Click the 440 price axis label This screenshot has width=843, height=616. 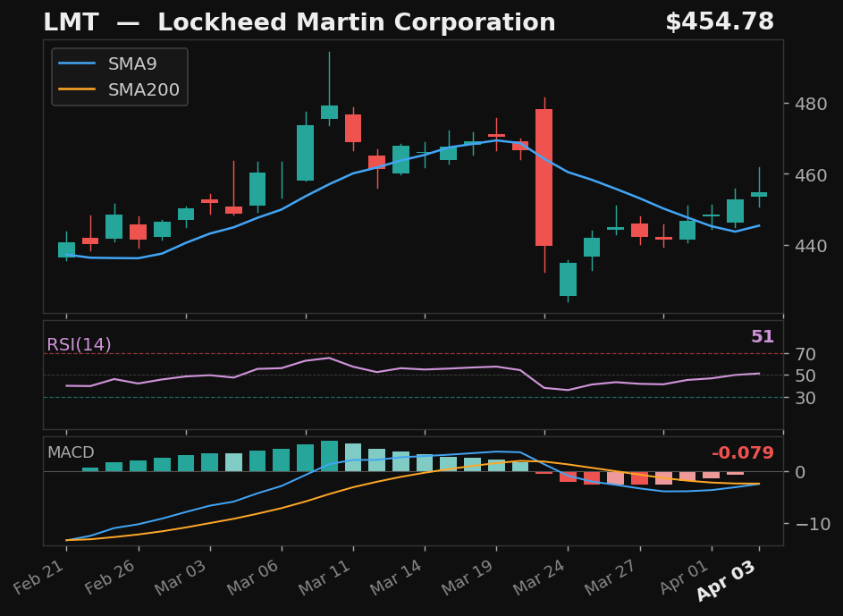pyautogui.click(x=811, y=246)
